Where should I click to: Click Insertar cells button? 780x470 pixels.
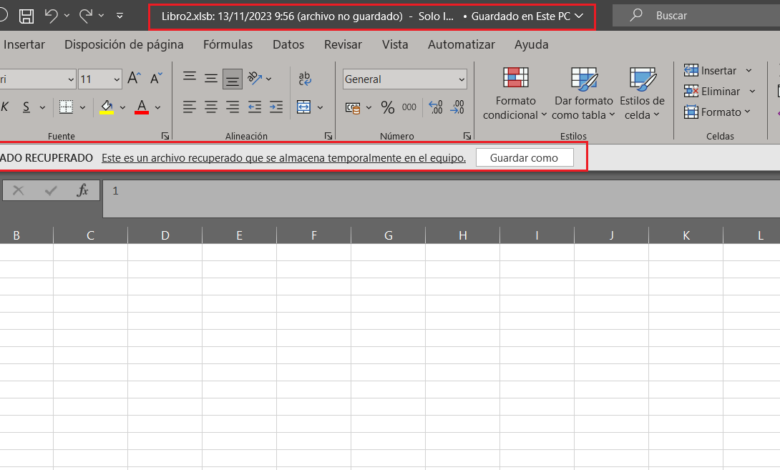coord(710,71)
